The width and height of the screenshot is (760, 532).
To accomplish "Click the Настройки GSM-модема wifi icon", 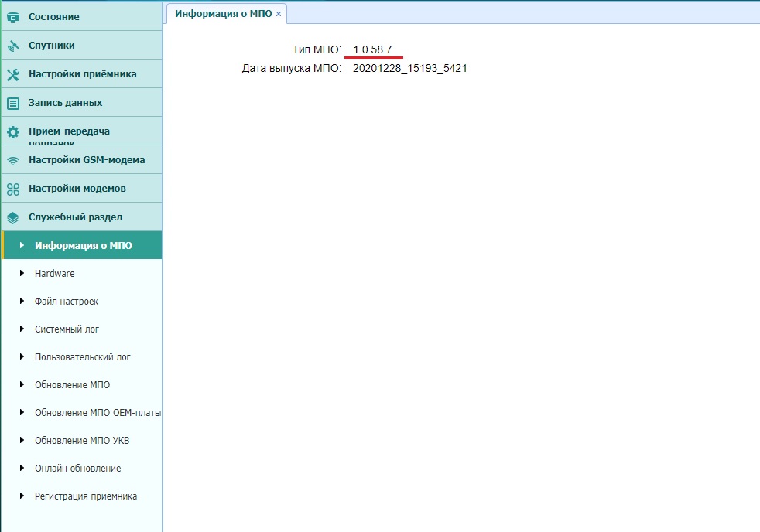I will [x=13, y=160].
